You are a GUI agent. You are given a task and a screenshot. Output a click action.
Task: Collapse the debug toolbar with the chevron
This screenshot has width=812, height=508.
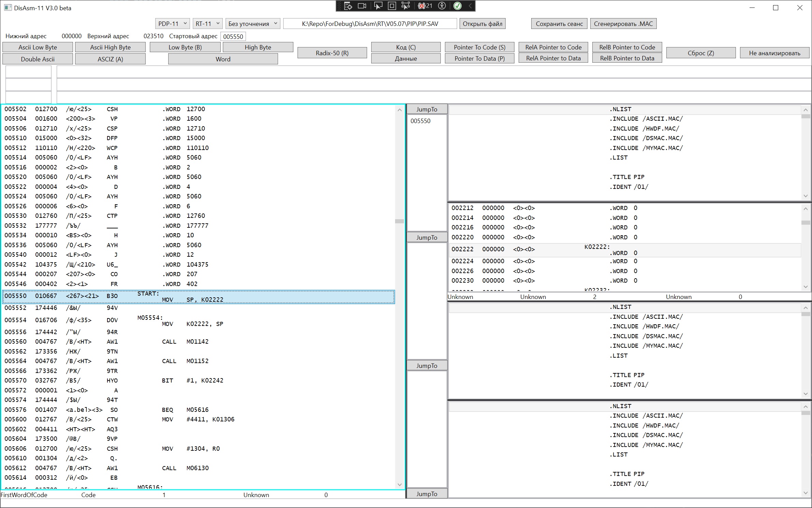[x=470, y=6]
